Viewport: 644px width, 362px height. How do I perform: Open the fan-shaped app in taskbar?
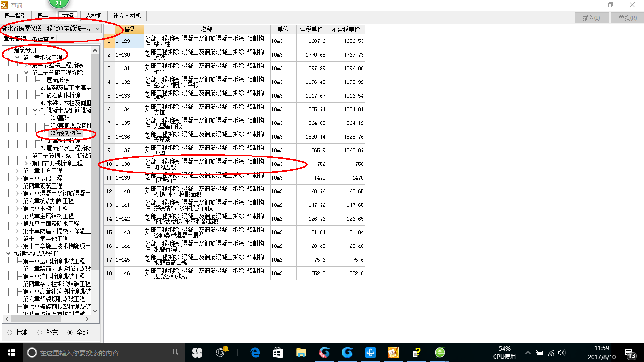[x=197, y=353]
